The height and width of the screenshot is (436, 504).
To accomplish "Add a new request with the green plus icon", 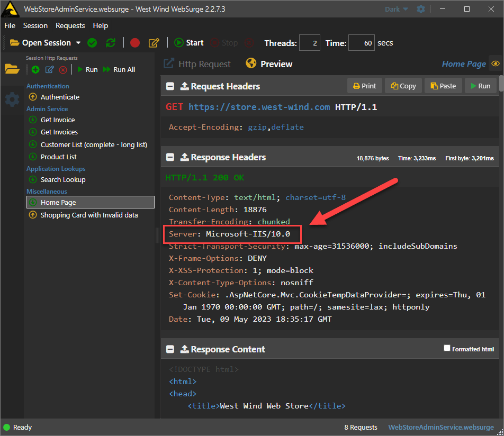I will tap(35, 69).
